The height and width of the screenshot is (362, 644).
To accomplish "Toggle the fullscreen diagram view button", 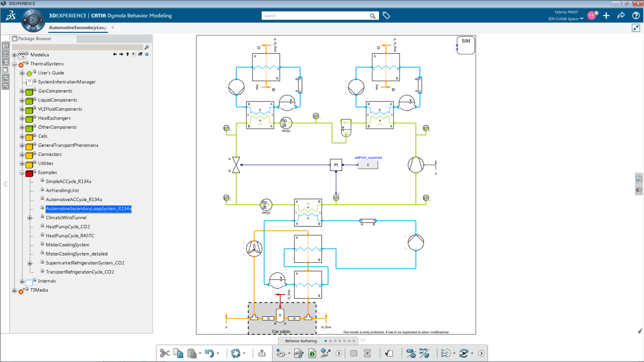I will pyautogui.click(x=636, y=28).
